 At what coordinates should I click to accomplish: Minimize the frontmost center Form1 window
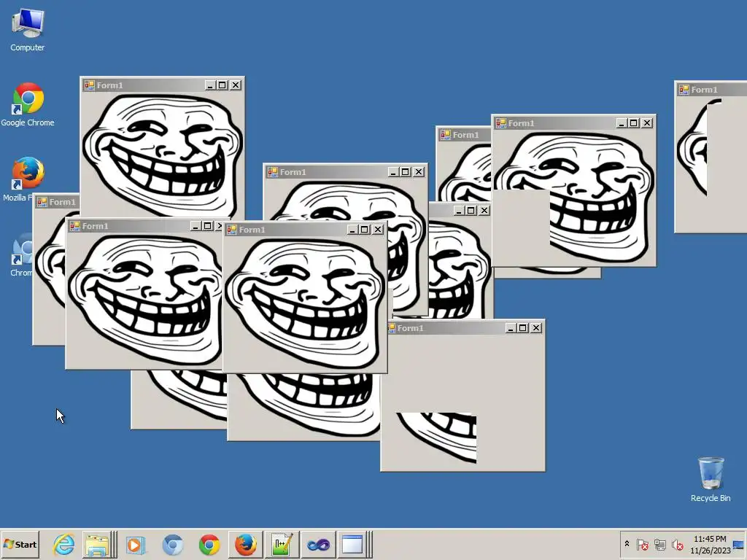tap(352, 230)
